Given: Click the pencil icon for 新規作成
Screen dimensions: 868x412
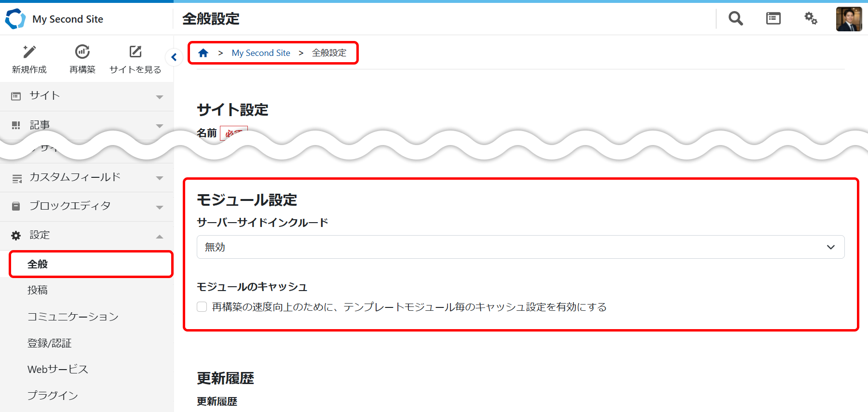Looking at the screenshot, I should click(29, 52).
